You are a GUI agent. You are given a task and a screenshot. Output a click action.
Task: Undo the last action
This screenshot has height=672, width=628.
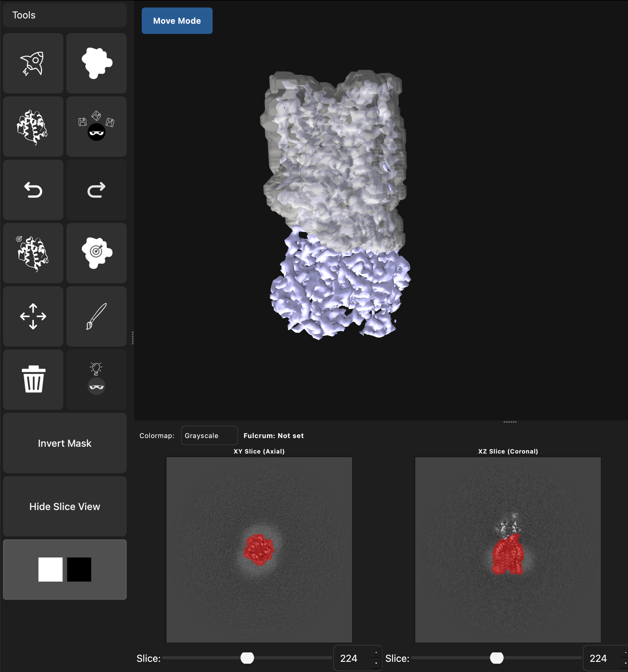coord(33,190)
